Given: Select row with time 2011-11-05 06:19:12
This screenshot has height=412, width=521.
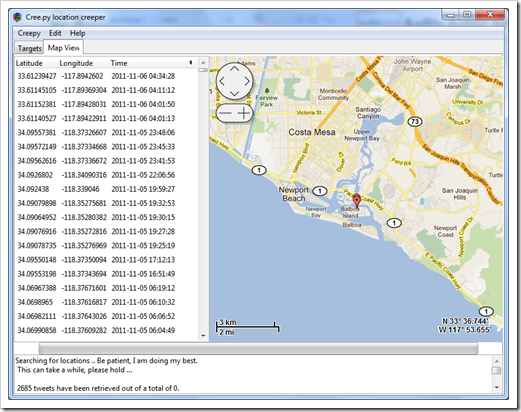Looking at the screenshot, I should tap(106, 288).
